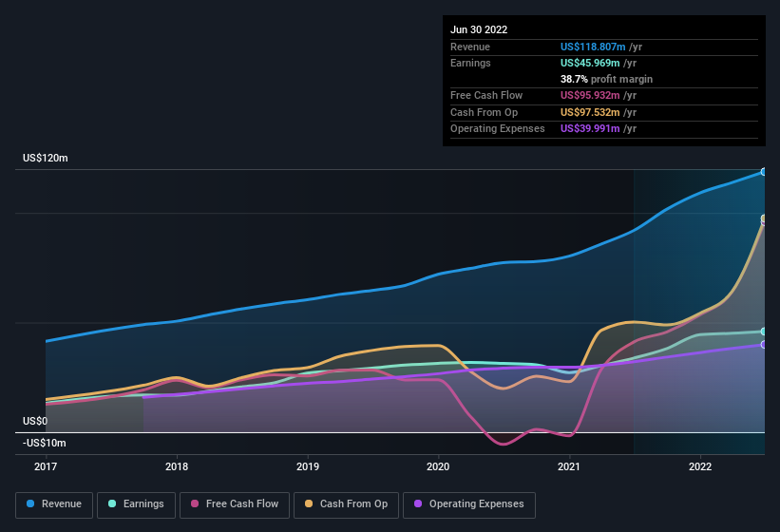Screen dimensions: 780x532
Task: Click the 2019 x-axis label
Action: (308, 466)
